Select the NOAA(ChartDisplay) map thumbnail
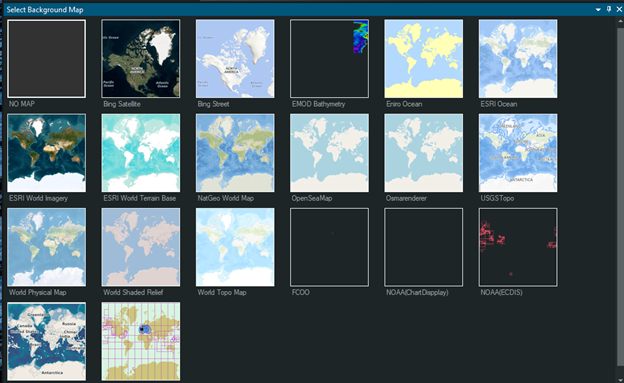Viewport: 624px width, 383px height. coord(423,247)
